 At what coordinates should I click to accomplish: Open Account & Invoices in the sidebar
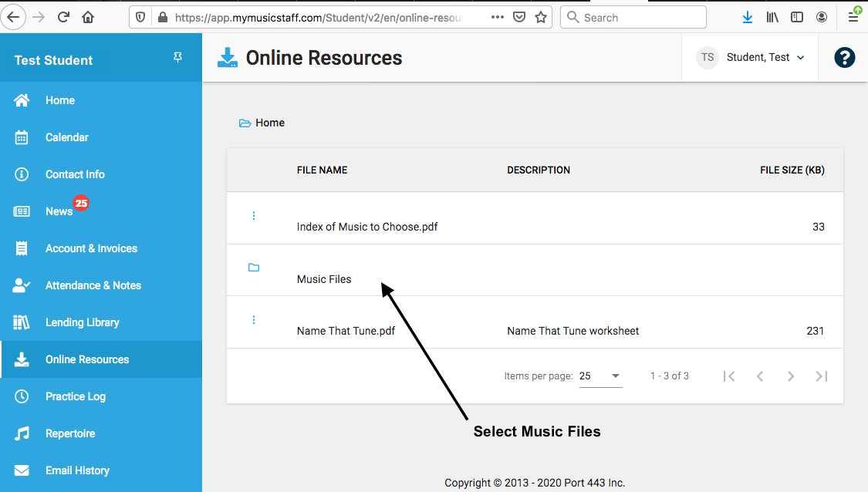101,248
